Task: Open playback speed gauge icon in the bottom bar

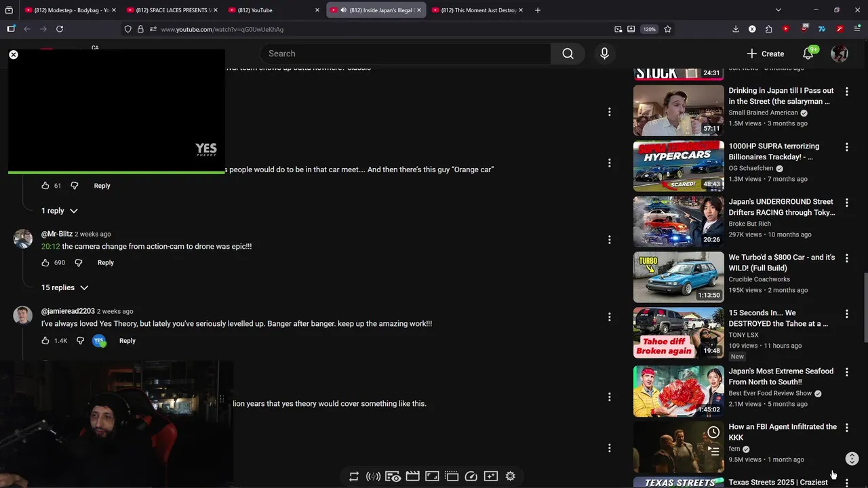Action: pyautogui.click(x=471, y=476)
